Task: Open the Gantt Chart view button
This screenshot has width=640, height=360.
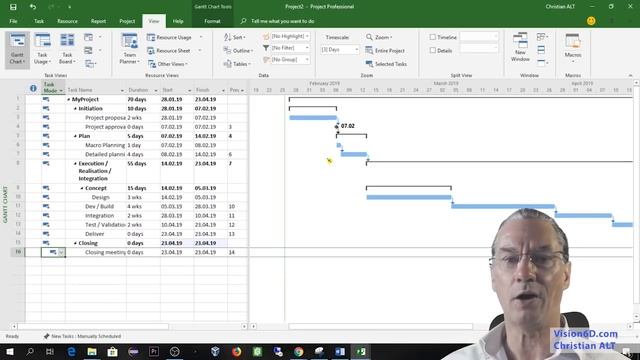Action: pyautogui.click(x=17, y=49)
